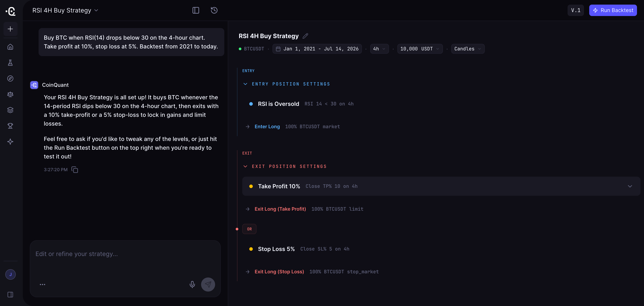Click the RSI 14 < 30 on 4h text
This screenshot has height=306, width=644.
click(x=329, y=104)
